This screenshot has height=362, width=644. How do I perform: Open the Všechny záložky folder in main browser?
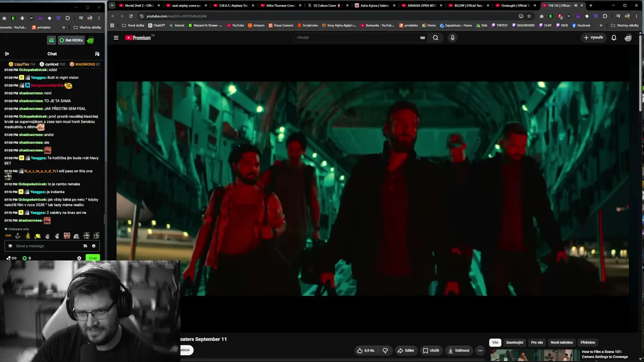click(626, 26)
